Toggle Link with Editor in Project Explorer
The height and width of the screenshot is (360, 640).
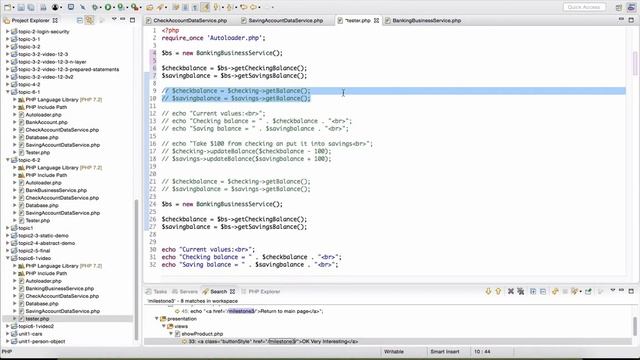89,20
